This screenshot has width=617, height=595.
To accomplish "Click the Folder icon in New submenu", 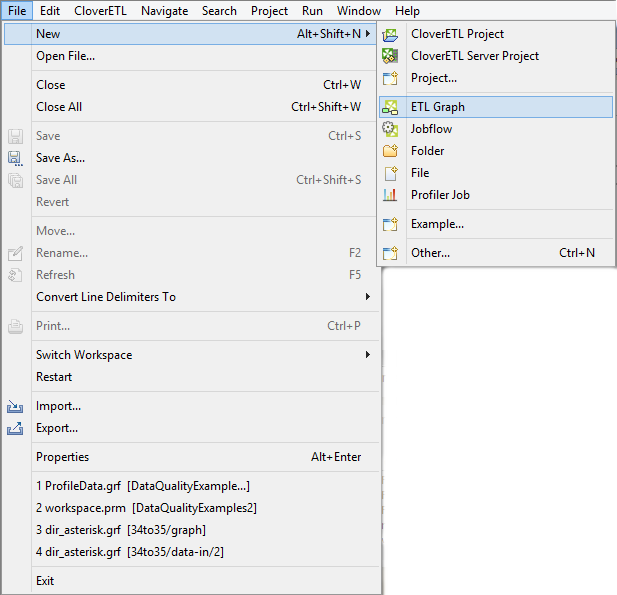I will pos(390,151).
